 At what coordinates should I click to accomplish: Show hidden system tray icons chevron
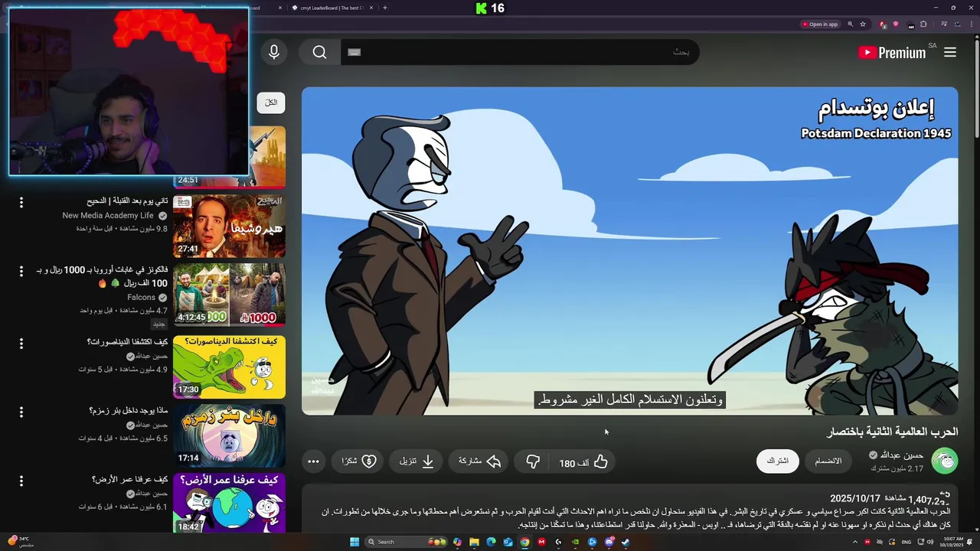point(855,542)
